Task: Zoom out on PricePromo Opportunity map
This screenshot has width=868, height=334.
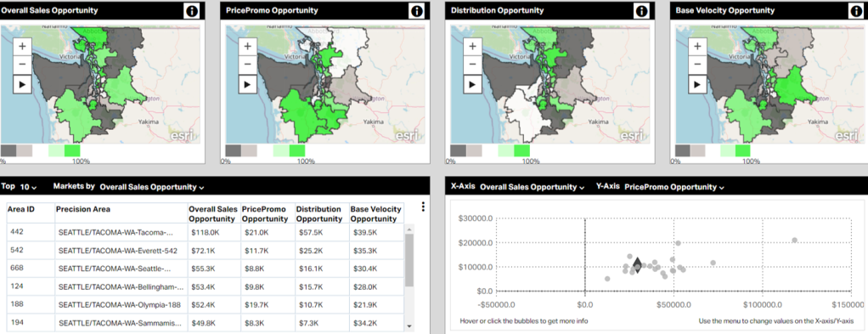Action: point(248,64)
